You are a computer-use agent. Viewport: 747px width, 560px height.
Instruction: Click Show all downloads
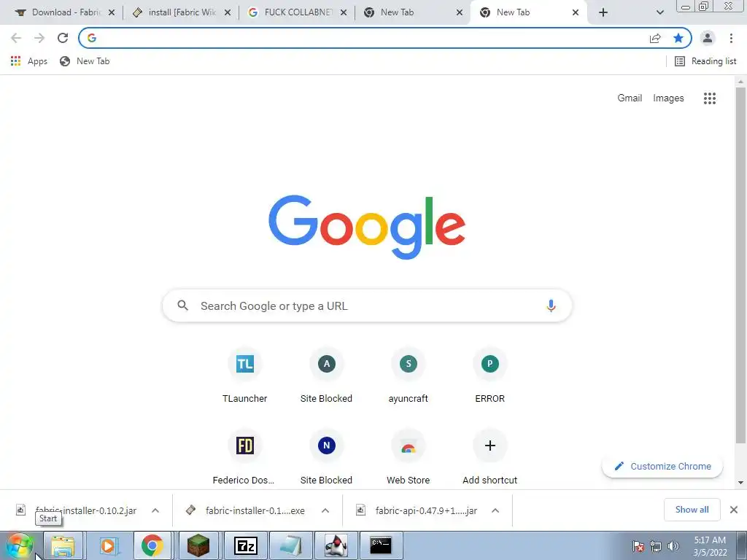(x=692, y=510)
